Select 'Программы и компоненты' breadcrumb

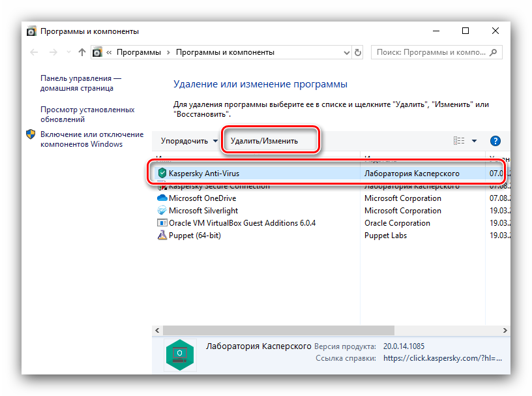pos(225,52)
